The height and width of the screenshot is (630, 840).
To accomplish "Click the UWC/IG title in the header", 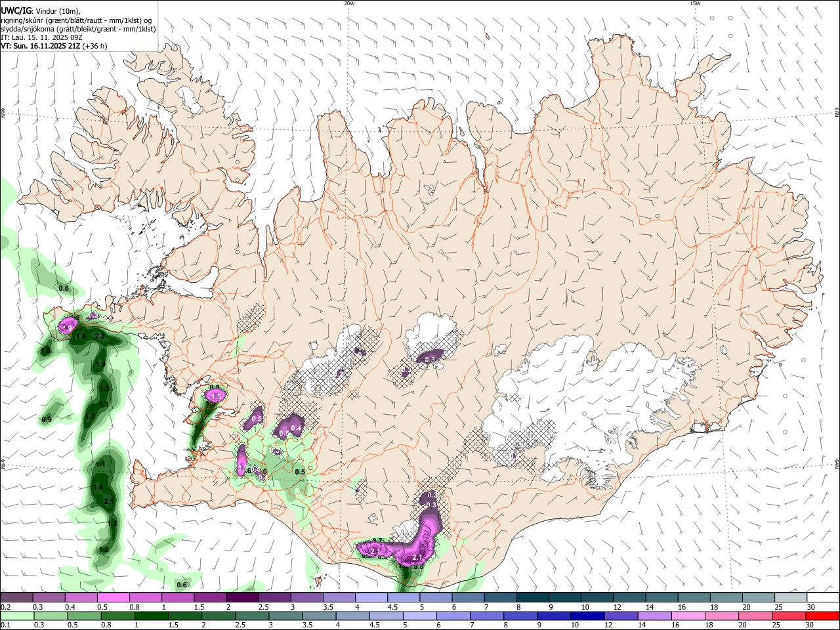I will pos(16,10).
